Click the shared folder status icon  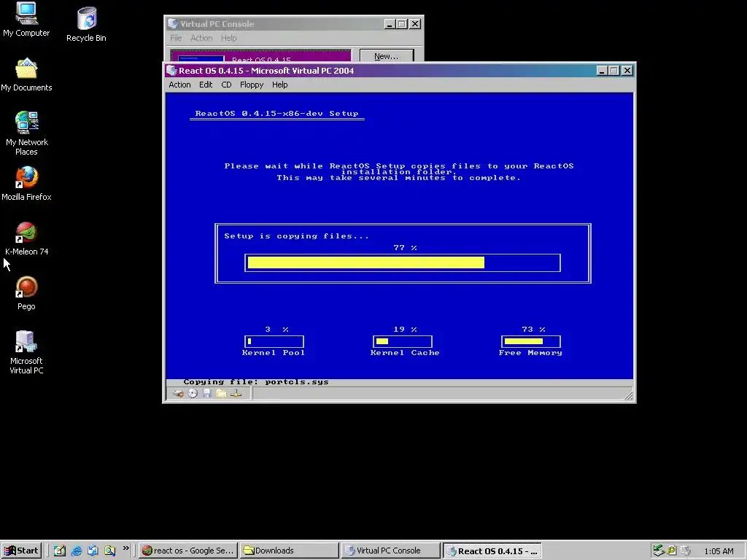[221, 393]
